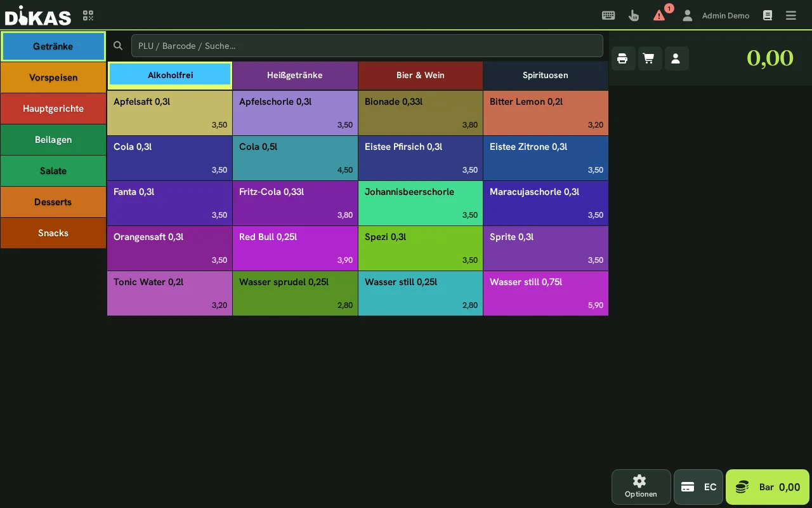Add Wasser sprudel 0,25l to the order
812x508 pixels.
pos(295,293)
